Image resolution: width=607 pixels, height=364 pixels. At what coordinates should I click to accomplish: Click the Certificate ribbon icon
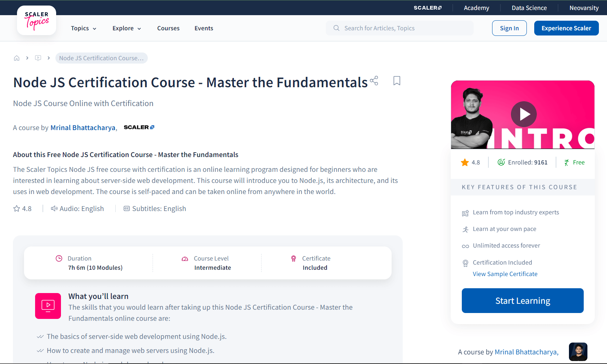293,259
